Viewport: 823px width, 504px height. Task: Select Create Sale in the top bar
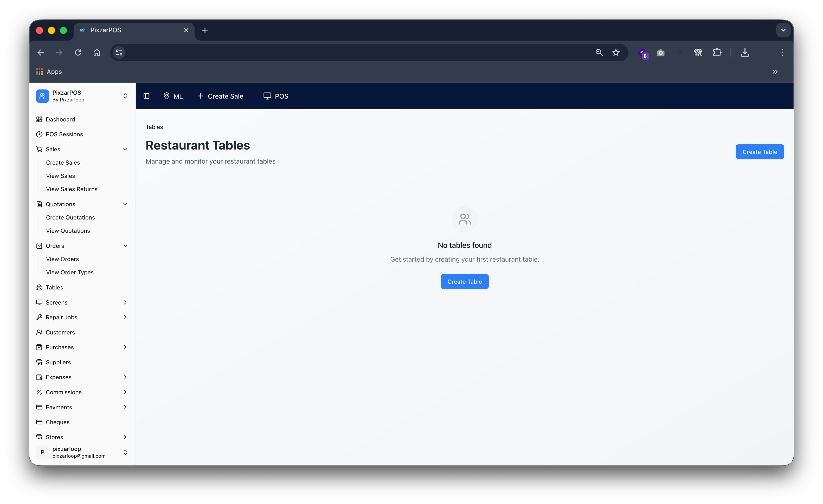click(x=221, y=96)
